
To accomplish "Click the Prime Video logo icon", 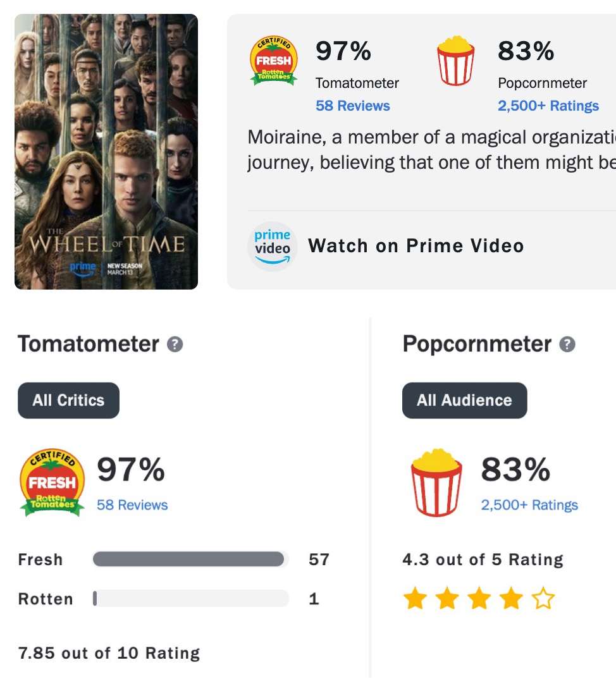I will [273, 246].
